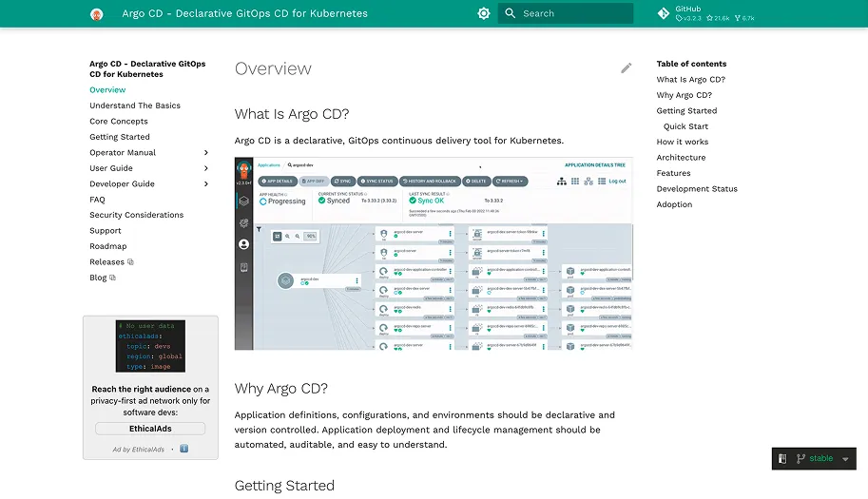Open the Roadmap page

[x=108, y=246]
